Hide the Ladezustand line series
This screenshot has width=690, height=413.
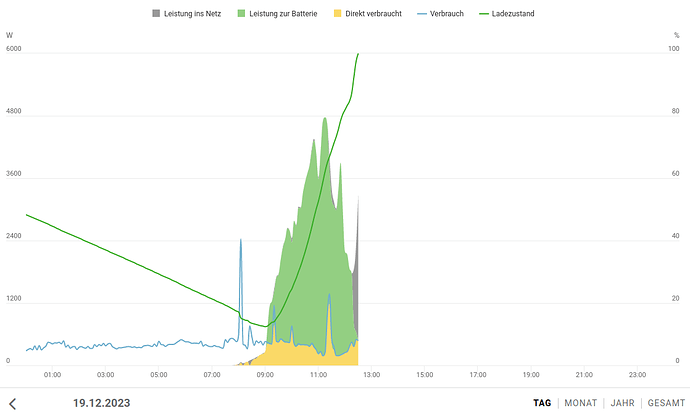tap(507, 14)
